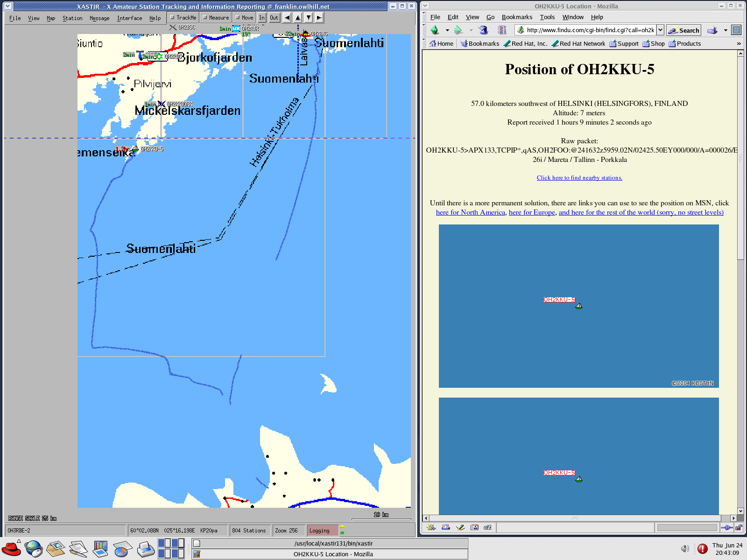Open Mozilla Bookmarks menu
Viewport: 747px width, 560px height.
pos(517,17)
